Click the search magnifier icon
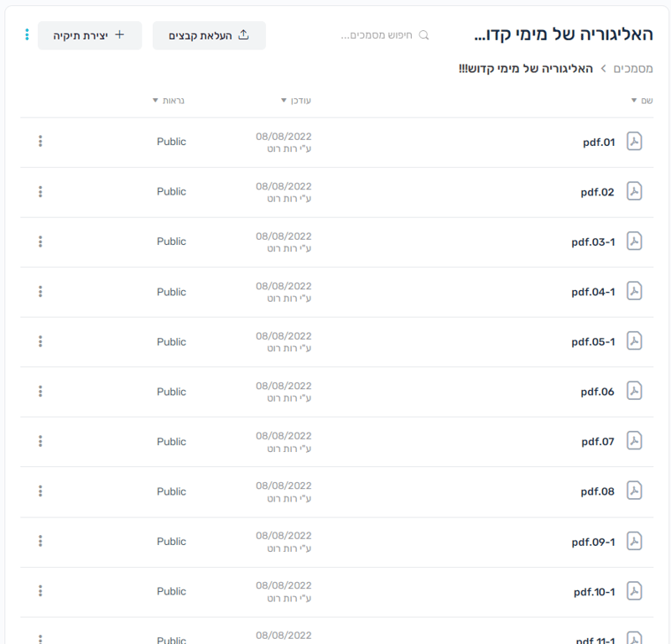The width and height of the screenshot is (671, 644). click(424, 35)
